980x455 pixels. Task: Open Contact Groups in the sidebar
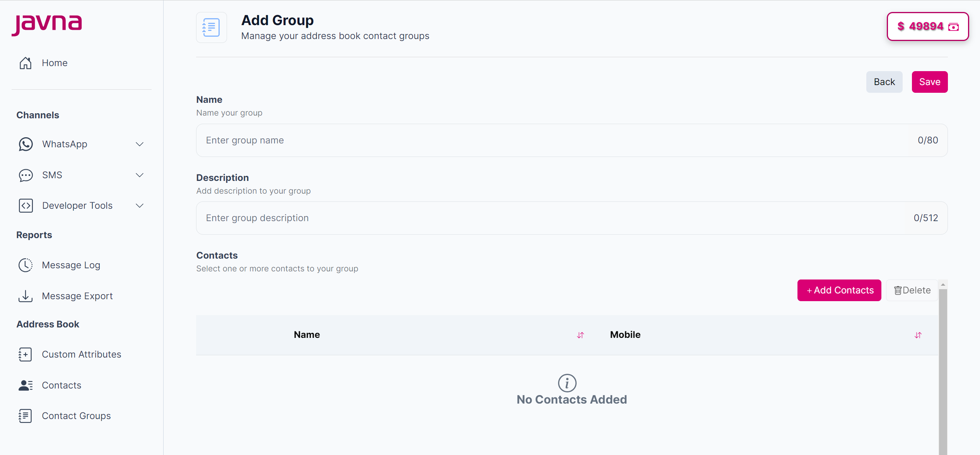(x=76, y=416)
